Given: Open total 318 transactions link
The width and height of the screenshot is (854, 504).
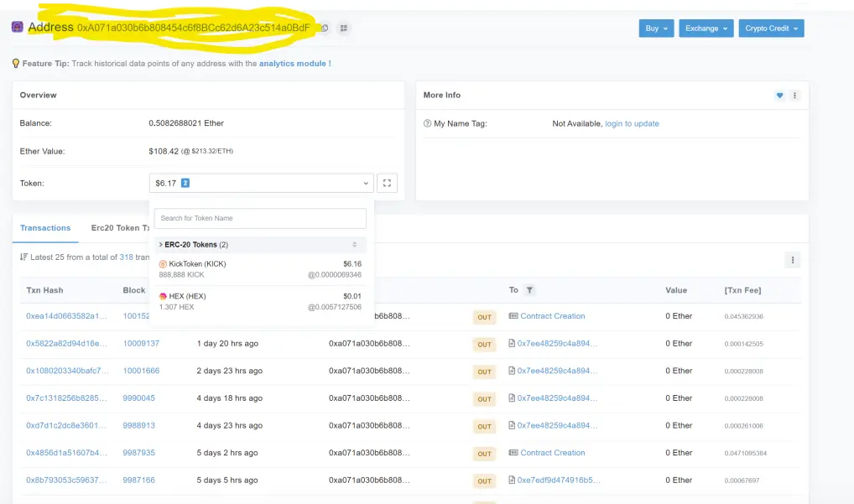Looking at the screenshot, I should click(x=127, y=257).
